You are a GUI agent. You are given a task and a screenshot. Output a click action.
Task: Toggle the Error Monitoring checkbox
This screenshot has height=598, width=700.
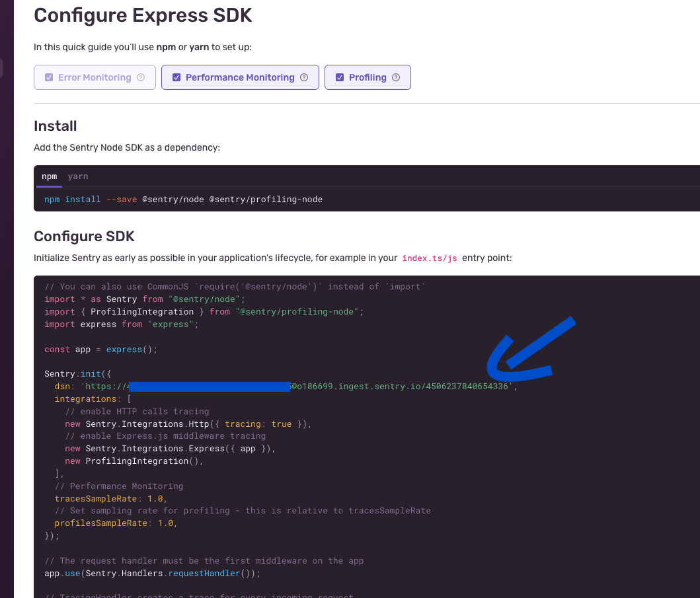point(49,77)
